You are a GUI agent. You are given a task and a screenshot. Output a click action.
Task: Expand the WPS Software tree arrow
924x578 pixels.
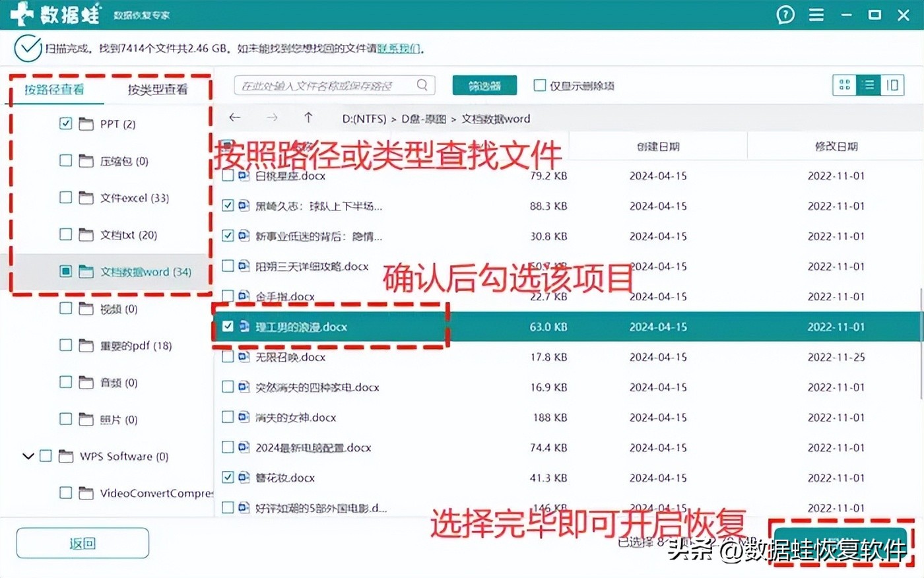coord(28,456)
